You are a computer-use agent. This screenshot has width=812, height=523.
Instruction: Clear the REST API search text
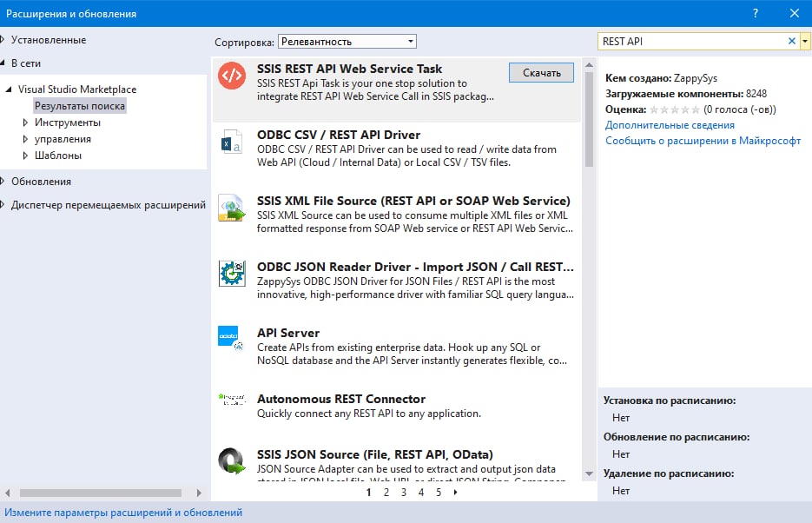(x=792, y=41)
